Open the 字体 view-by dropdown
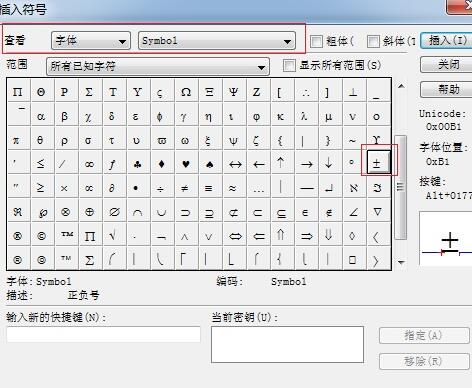 [x=91, y=41]
